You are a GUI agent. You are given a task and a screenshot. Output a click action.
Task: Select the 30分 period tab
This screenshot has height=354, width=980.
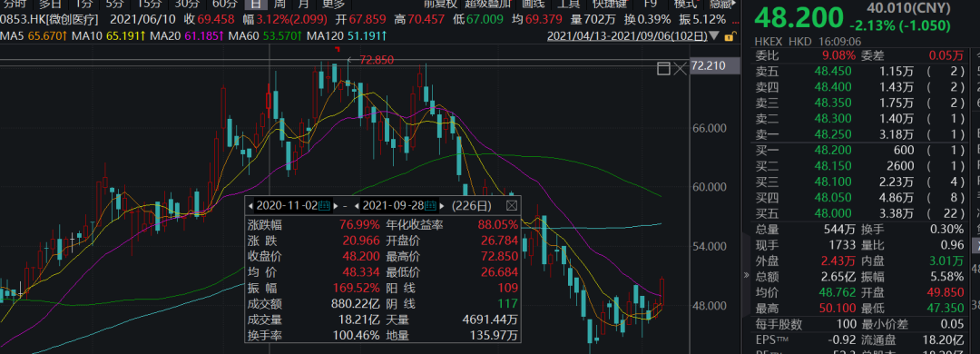pos(187,4)
